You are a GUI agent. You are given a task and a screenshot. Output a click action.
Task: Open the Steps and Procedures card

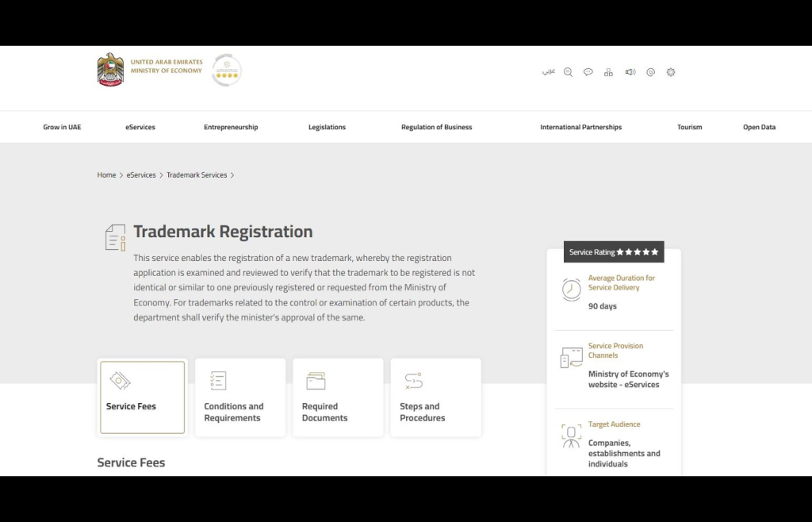click(435, 397)
